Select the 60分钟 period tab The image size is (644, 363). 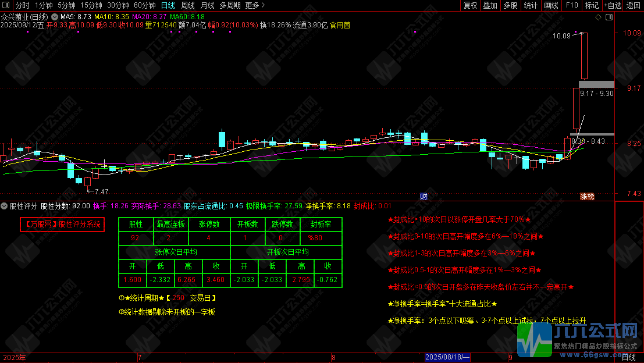(x=145, y=5)
